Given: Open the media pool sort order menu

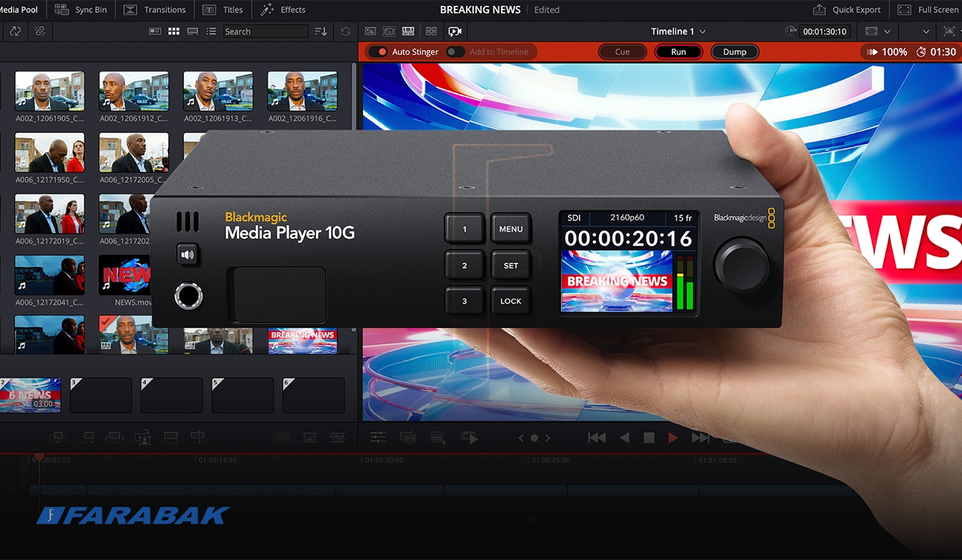Looking at the screenshot, I should [x=321, y=32].
